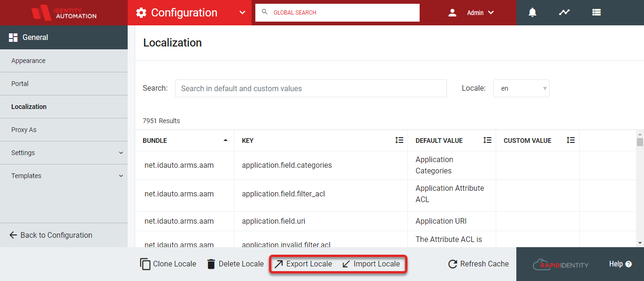Click the Global Search field
The height and width of the screenshot is (281, 644).
pyautogui.click(x=337, y=13)
